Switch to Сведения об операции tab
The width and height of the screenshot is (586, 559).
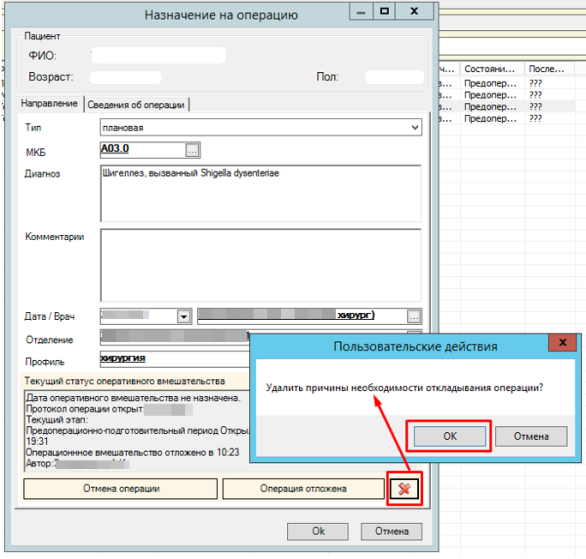(136, 105)
